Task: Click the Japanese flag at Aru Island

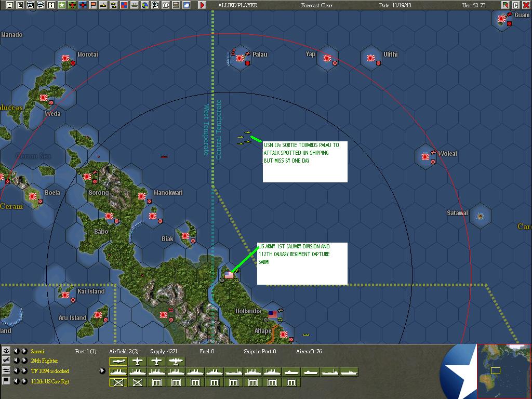Action: [98, 315]
